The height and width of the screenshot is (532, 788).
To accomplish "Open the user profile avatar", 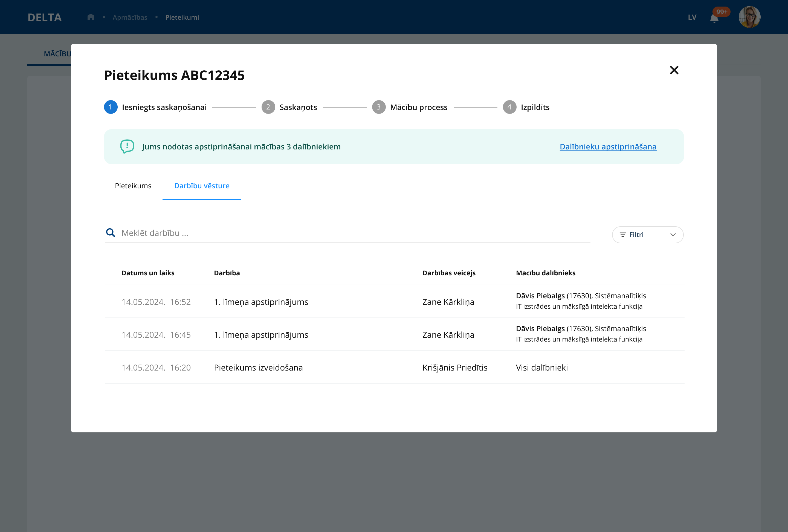I will point(749,17).
